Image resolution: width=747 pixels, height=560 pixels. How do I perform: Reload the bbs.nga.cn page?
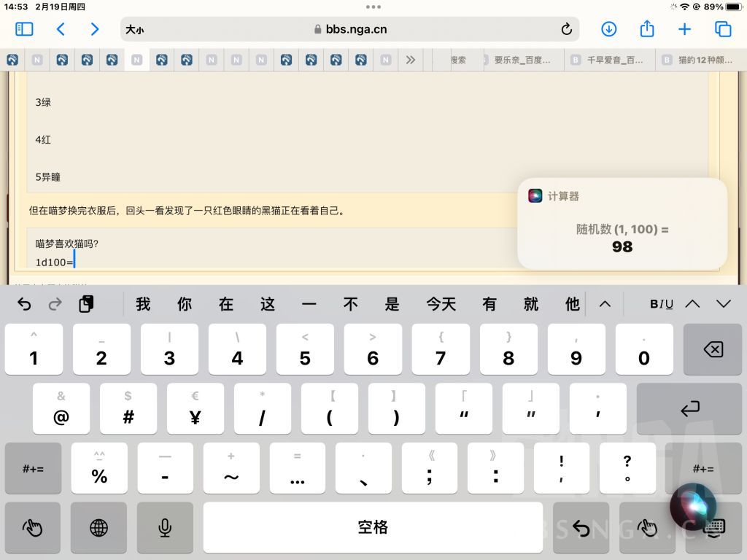click(566, 29)
